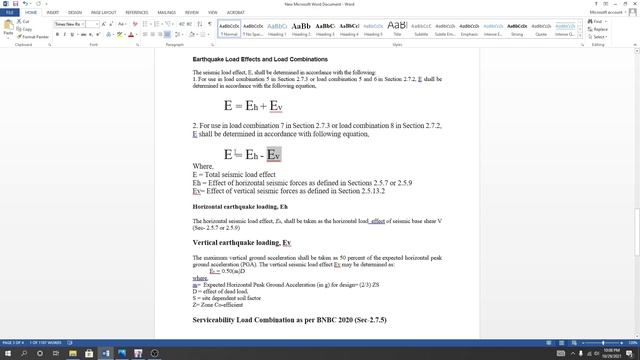Switch to the PAGE LAYOUT tab

[x=103, y=13]
